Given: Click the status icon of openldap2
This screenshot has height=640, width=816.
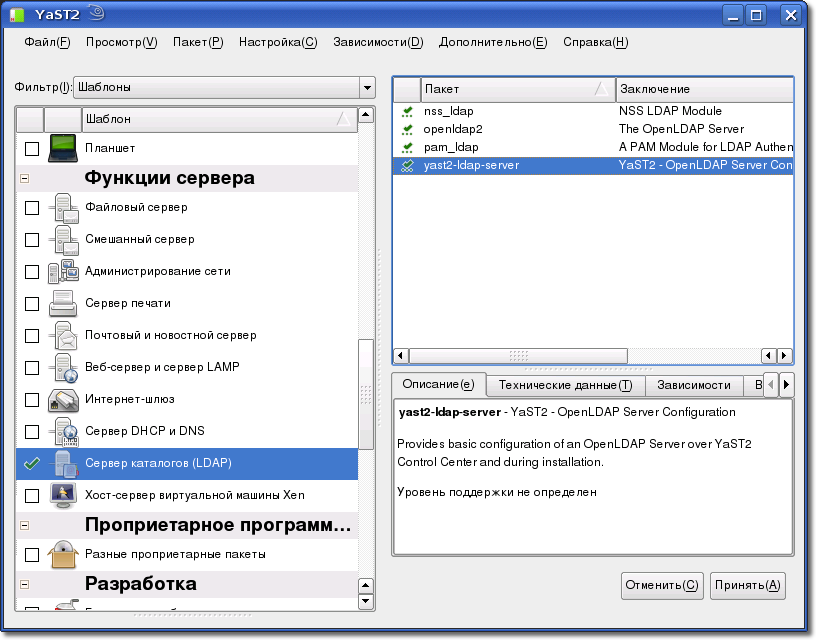Looking at the screenshot, I should pyautogui.click(x=407, y=129).
